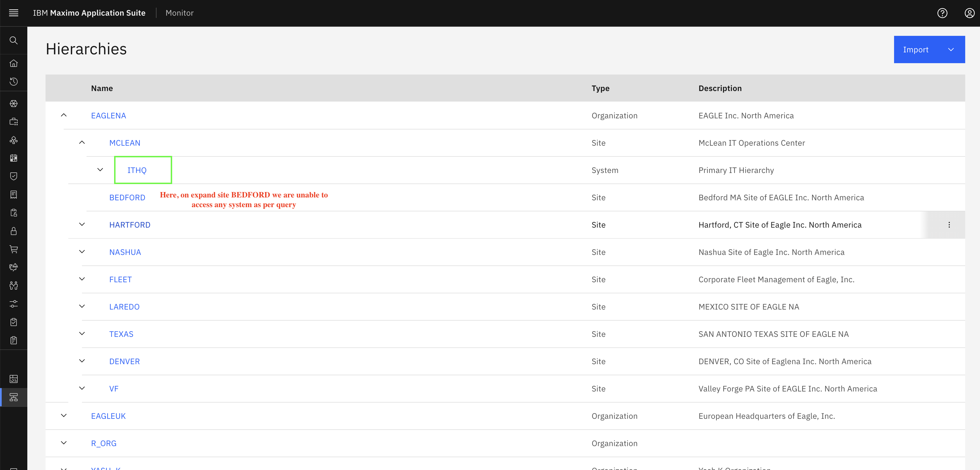Screen dimensions: 980x470
Task: Open recent history sidebar icon
Action: tap(14, 81)
